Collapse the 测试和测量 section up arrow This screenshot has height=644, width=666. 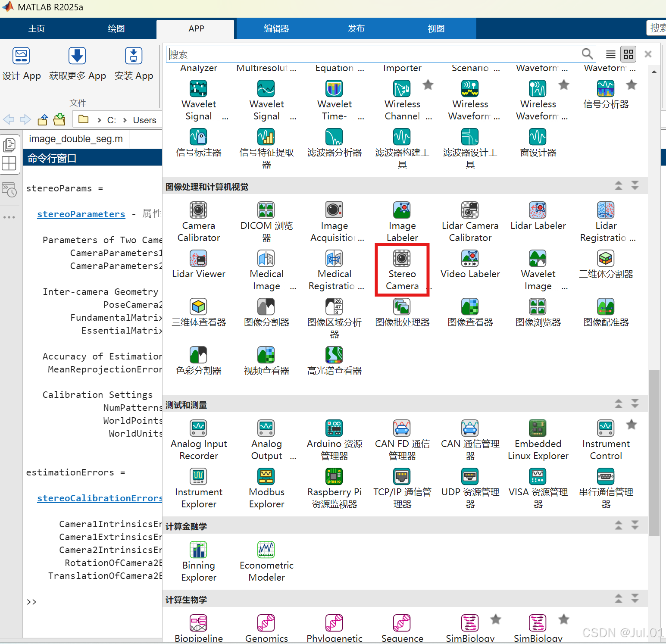[619, 404]
